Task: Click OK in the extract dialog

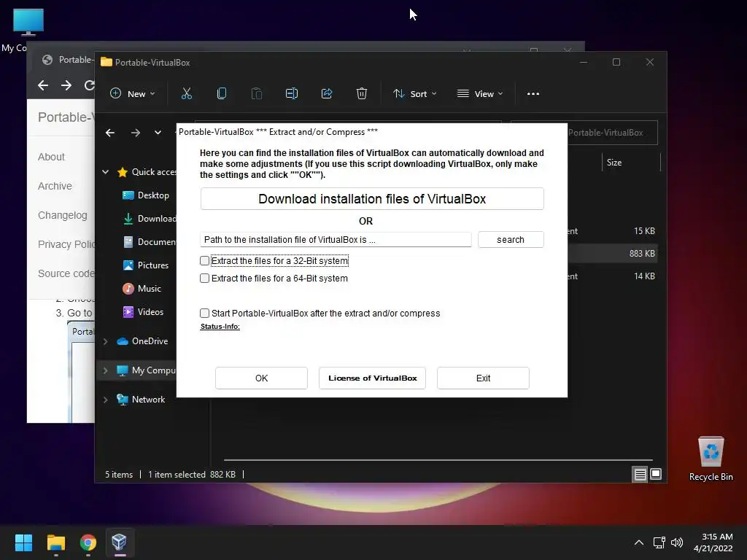Action: coord(262,378)
